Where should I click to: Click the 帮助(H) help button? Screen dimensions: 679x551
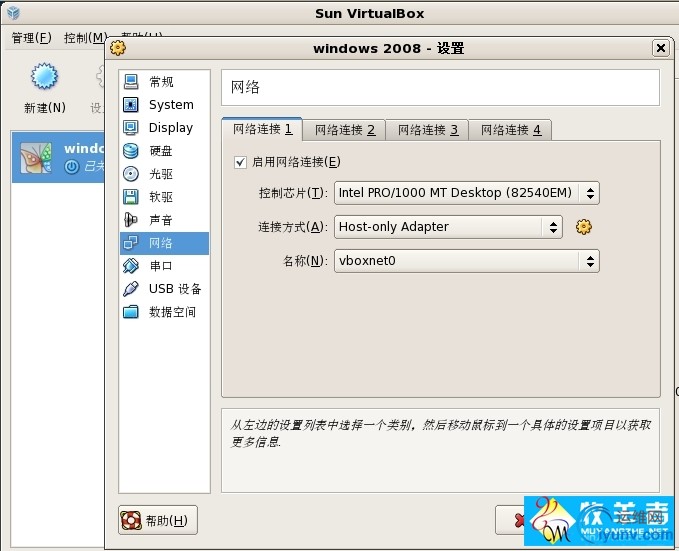(158, 520)
